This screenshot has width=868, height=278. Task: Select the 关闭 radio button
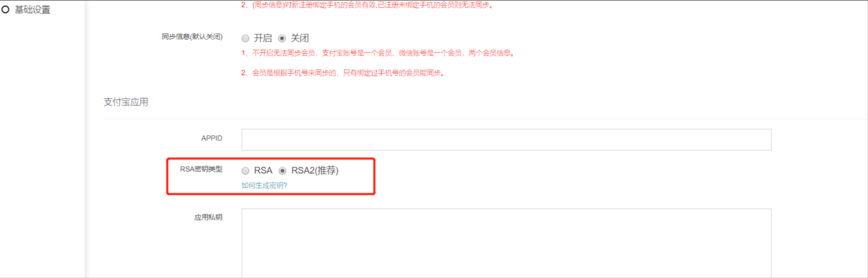(282, 38)
